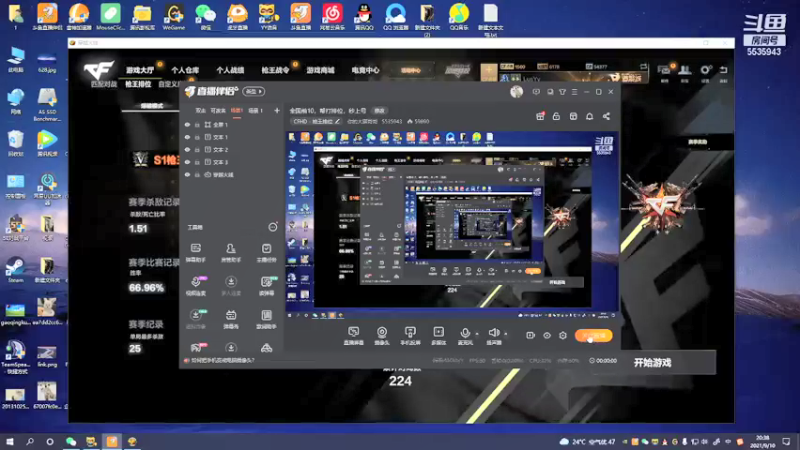Open CrossFire settings gear icon

pyautogui.click(x=705, y=70)
